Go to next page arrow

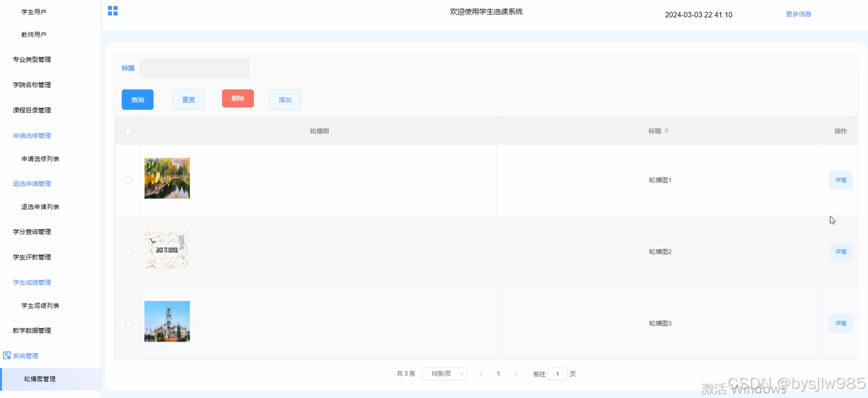pos(516,374)
